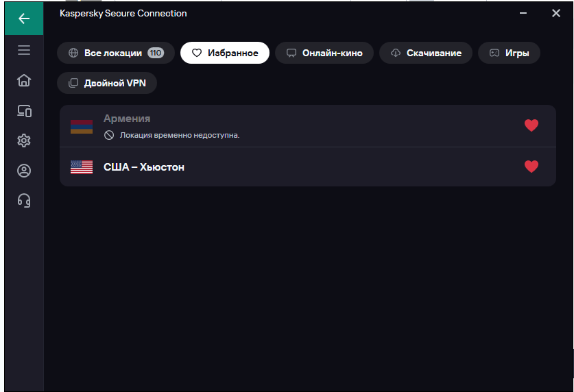The image size is (574, 392).
Task: Open support headset icon
Action: pyautogui.click(x=24, y=200)
